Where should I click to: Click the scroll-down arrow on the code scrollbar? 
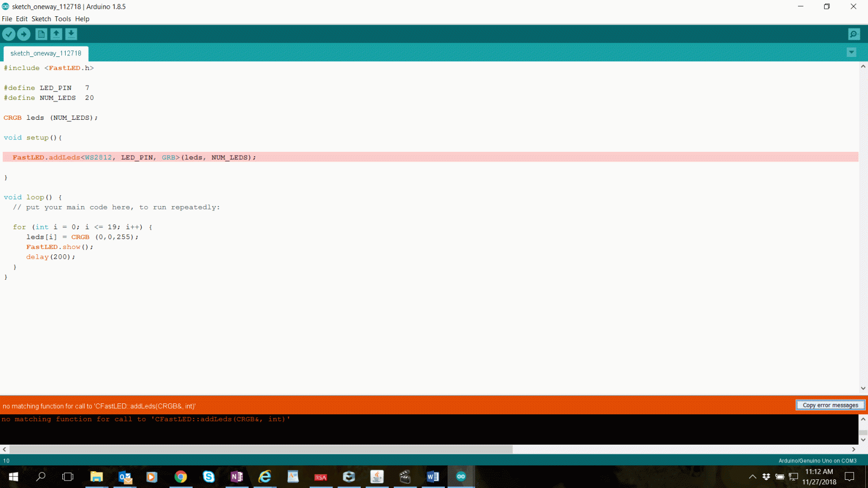tap(863, 388)
